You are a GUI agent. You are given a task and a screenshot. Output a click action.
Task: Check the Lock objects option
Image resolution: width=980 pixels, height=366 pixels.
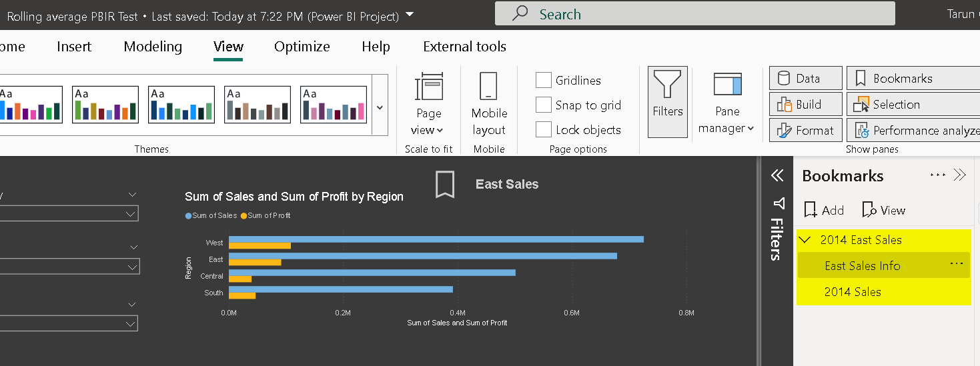[544, 130]
